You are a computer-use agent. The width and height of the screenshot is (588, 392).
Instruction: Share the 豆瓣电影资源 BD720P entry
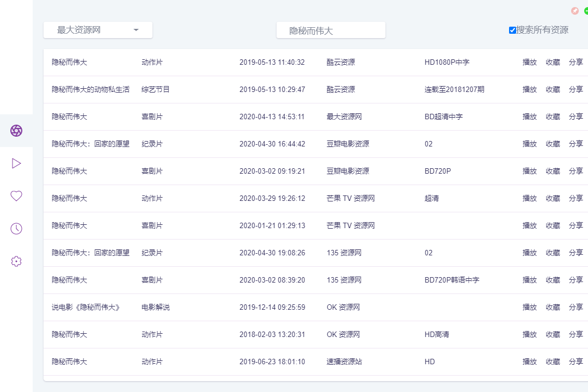click(575, 171)
